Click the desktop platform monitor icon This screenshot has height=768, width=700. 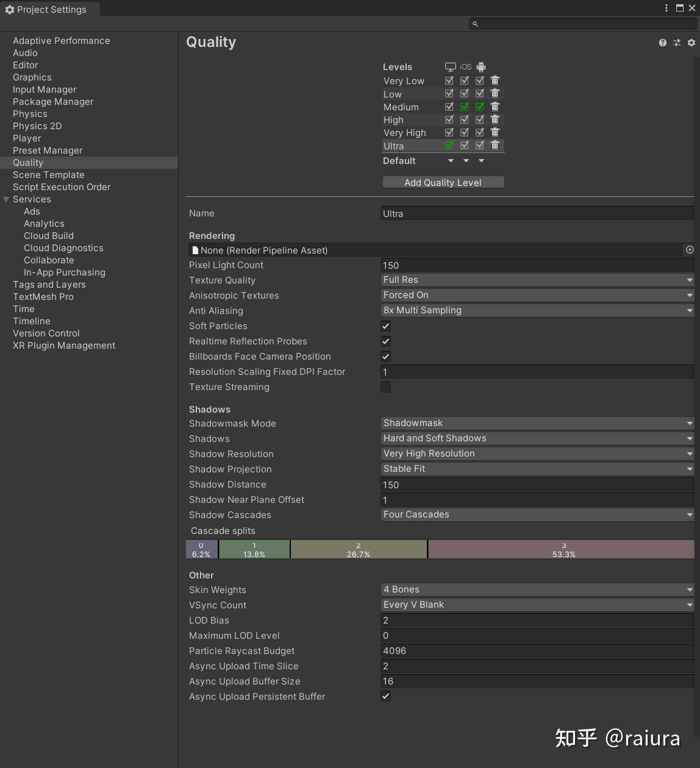(450, 66)
